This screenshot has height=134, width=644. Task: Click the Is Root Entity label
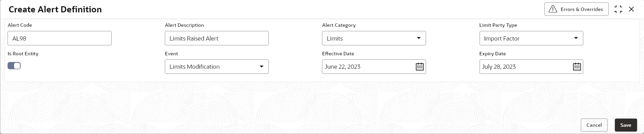pos(23,54)
